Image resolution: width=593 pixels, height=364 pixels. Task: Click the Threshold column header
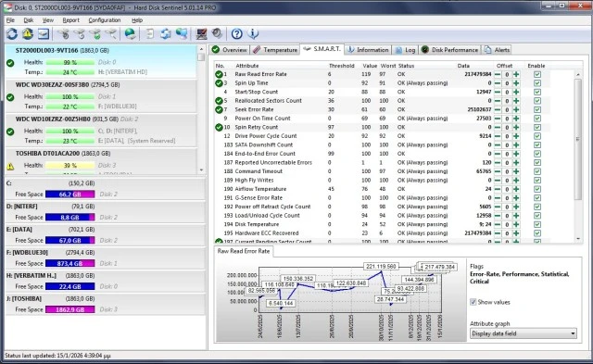(x=342, y=66)
